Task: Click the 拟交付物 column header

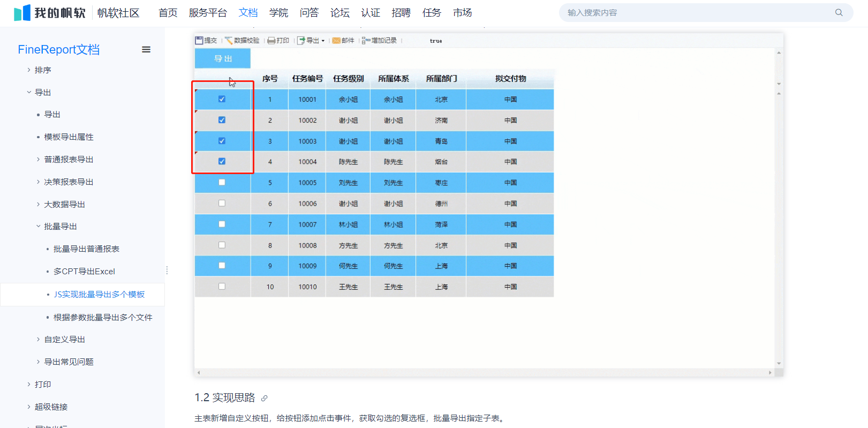Action: pyautogui.click(x=510, y=79)
